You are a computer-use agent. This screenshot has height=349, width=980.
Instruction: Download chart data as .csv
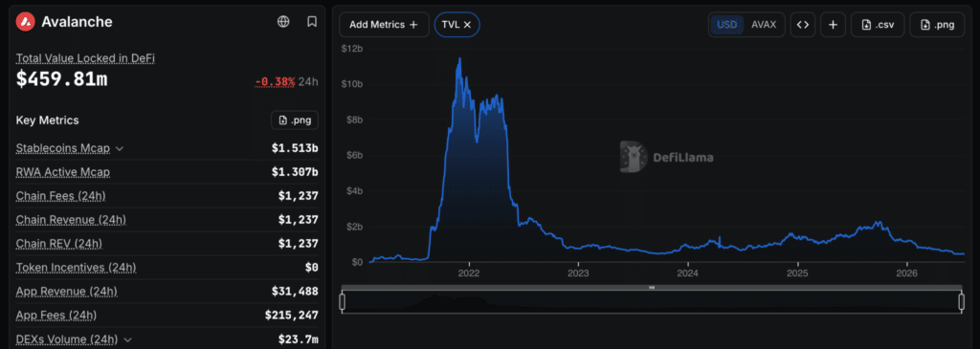[x=878, y=25]
